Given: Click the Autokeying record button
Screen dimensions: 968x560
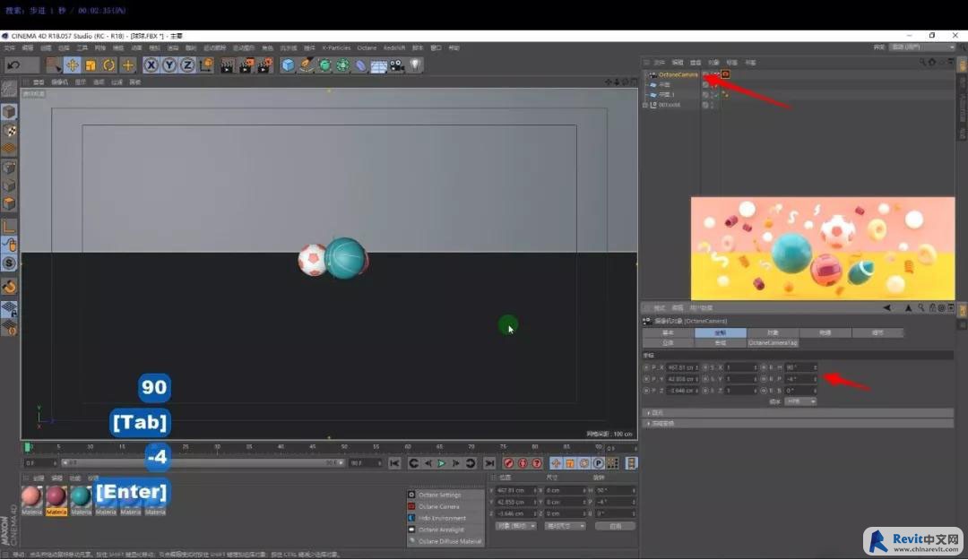Looking at the screenshot, I should 523,463.
